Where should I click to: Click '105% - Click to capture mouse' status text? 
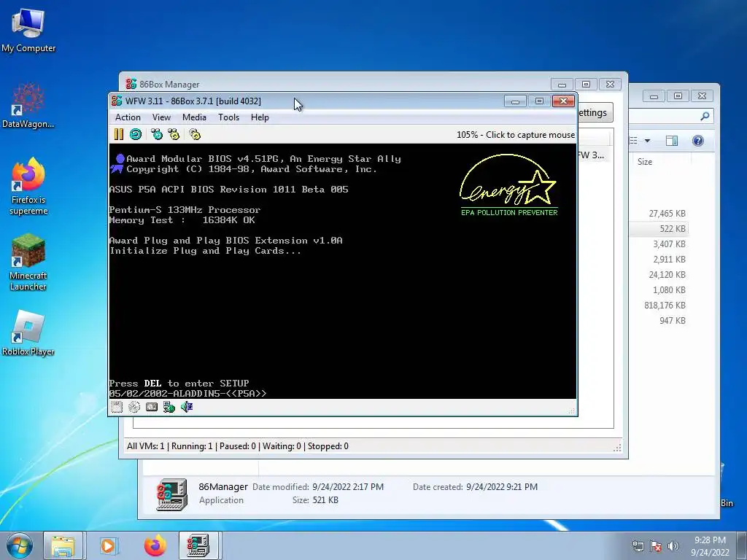click(516, 135)
